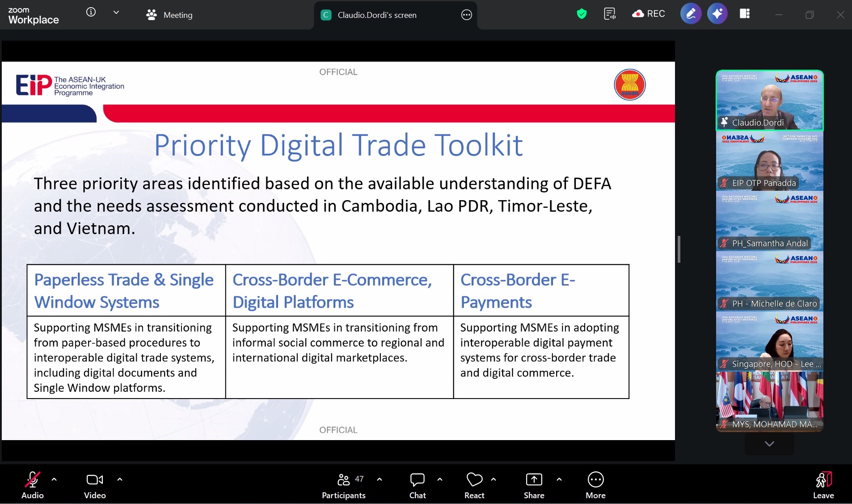This screenshot has height=504, width=852.
Task: Expand the video options arrow
Action: click(x=120, y=479)
